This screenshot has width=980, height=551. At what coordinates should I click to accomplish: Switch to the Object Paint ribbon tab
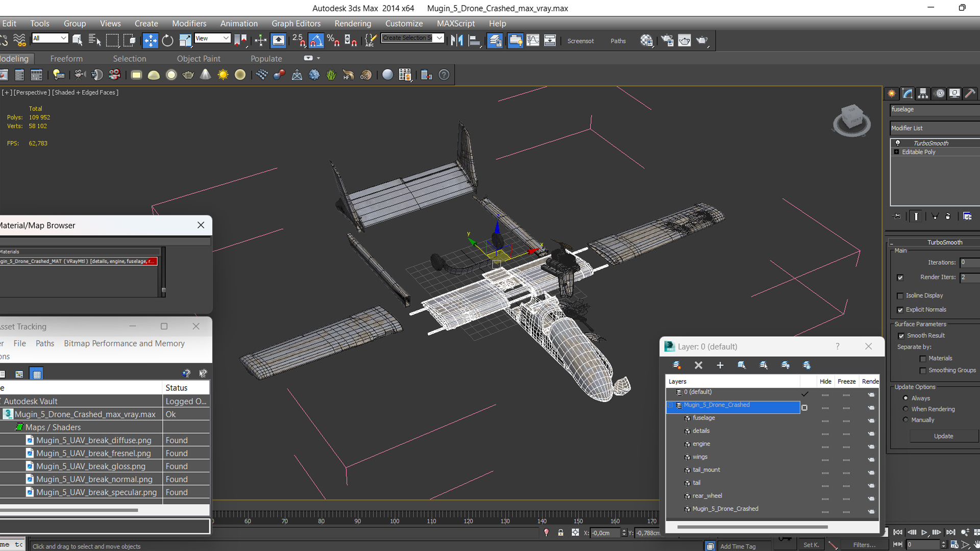pyautogui.click(x=199, y=59)
